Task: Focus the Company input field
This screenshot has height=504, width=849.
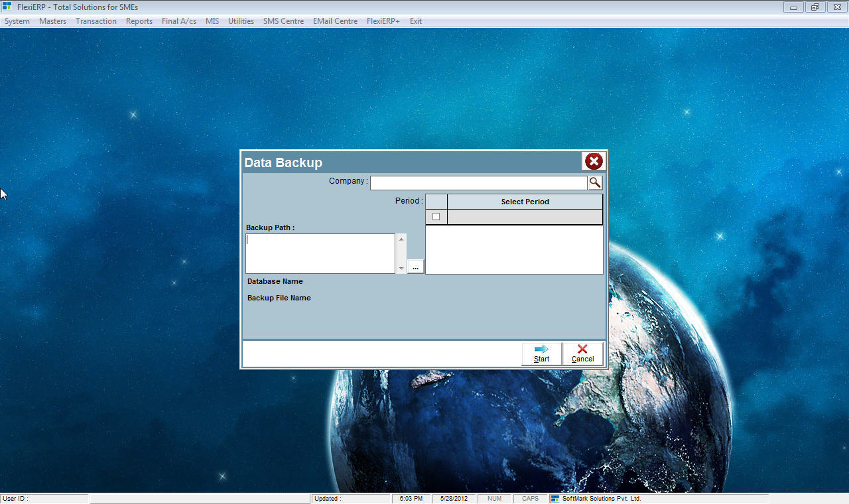Action: click(478, 182)
